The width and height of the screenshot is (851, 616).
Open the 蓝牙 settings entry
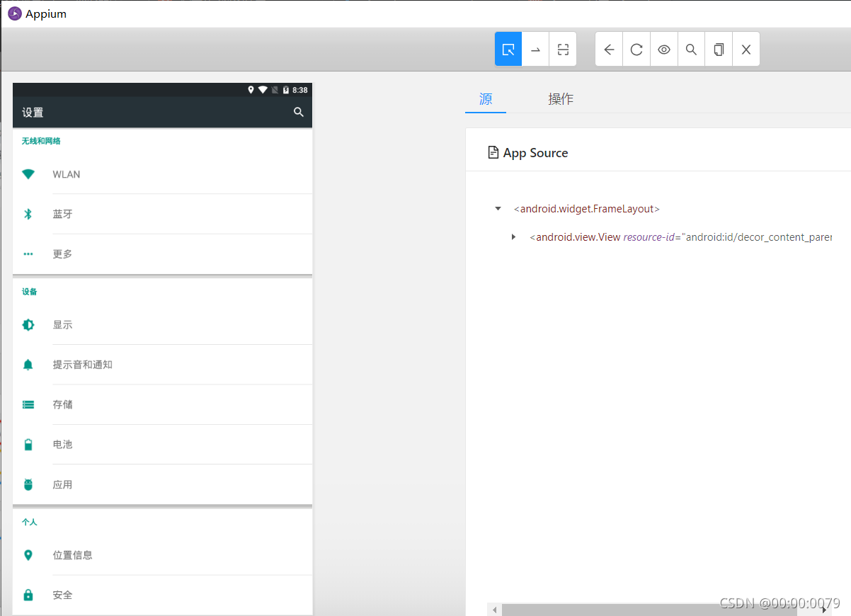162,214
